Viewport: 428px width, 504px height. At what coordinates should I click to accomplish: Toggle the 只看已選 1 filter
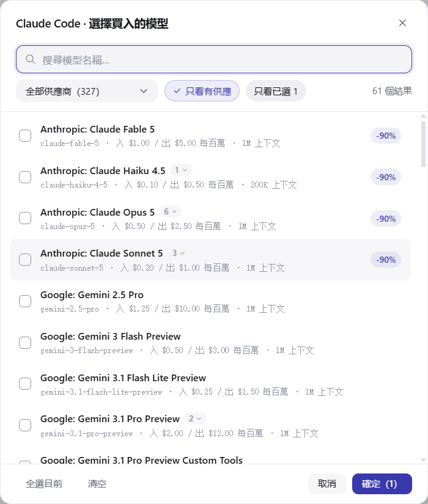276,91
